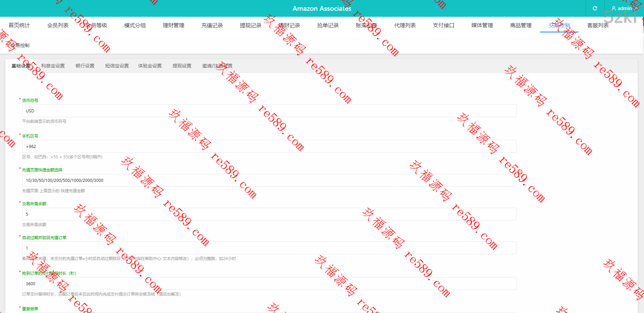Go to 会员列表 menu item

click(58, 25)
